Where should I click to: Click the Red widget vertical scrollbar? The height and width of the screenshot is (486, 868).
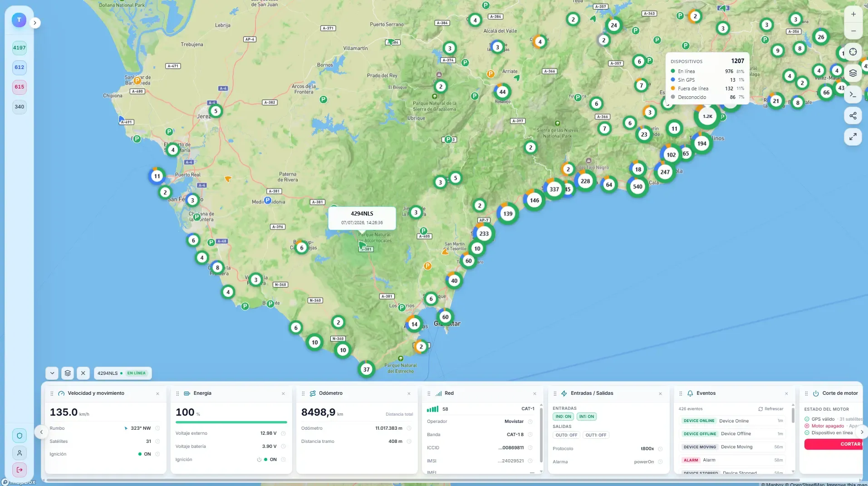coord(541,434)
